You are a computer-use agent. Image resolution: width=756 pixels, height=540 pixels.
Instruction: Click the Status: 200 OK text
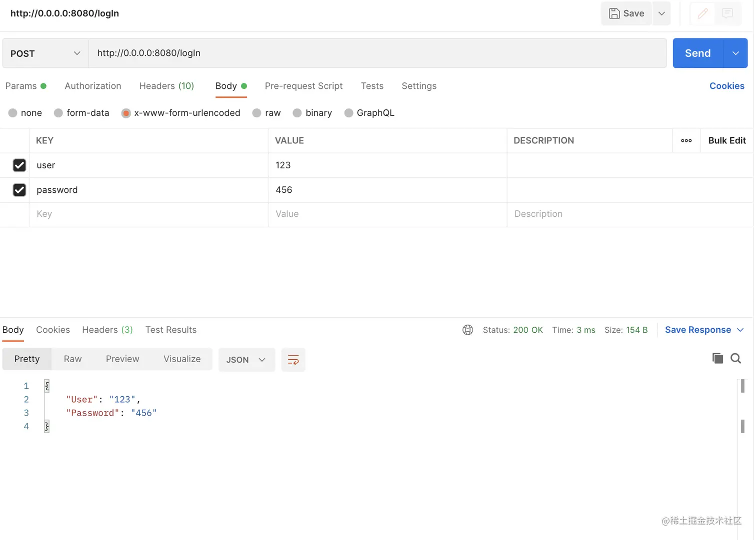point(513,330)
